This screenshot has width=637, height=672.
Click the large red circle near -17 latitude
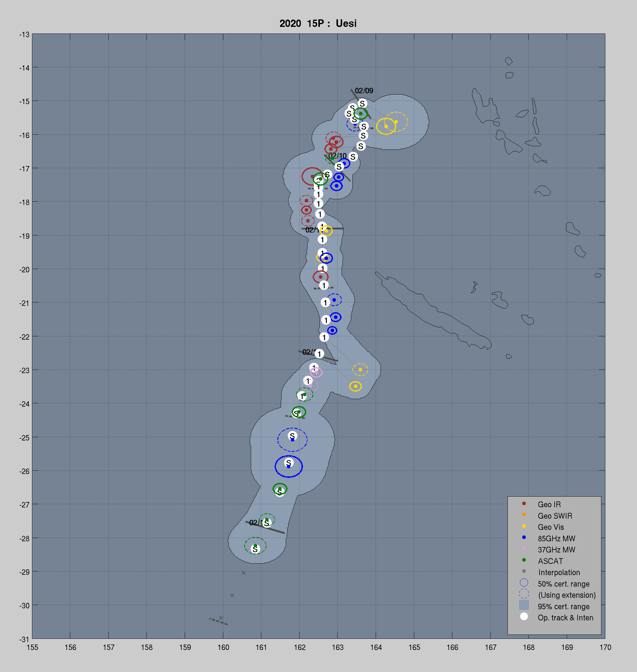coord(312,176)
